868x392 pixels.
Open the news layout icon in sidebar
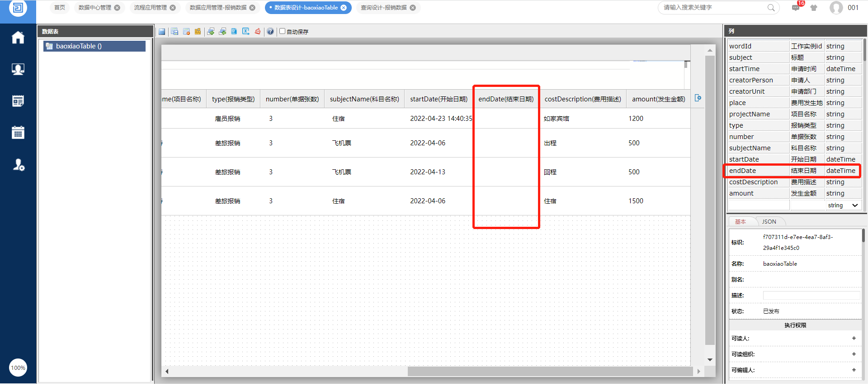tap(18, 101)
